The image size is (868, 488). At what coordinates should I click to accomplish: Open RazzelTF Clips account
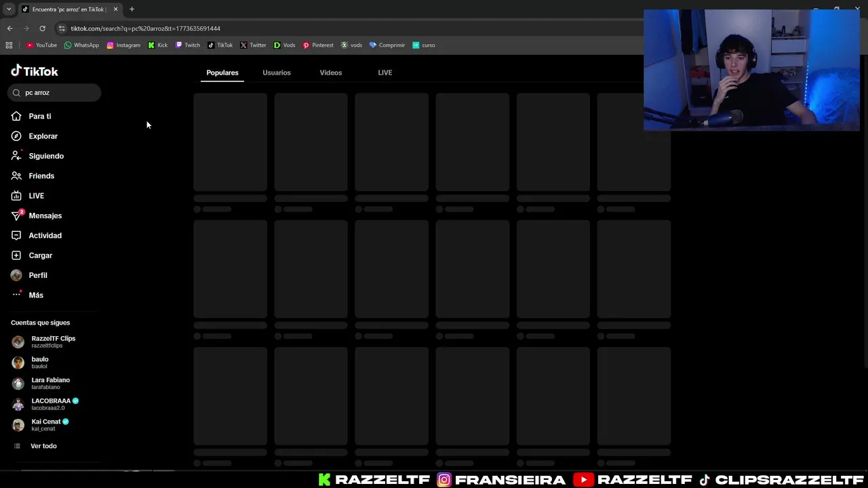pyautogui.click(x=45, y=342)
